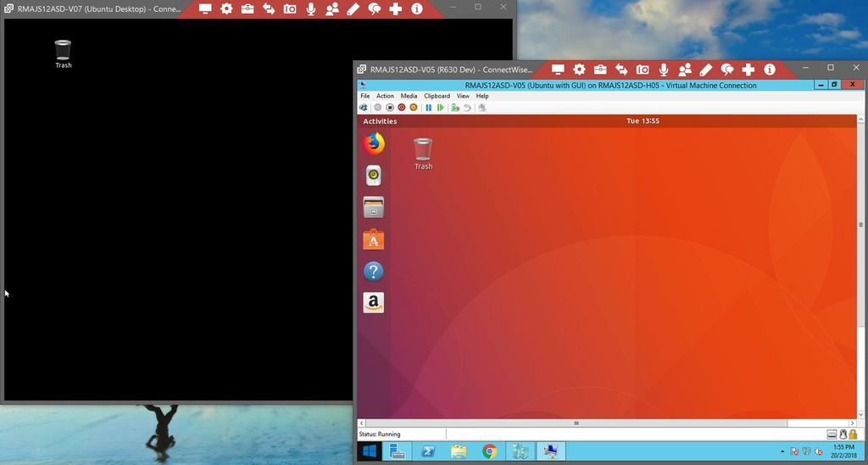
Task: Open Server Manager from remote taskbar
Action: (x=397, y=451)
